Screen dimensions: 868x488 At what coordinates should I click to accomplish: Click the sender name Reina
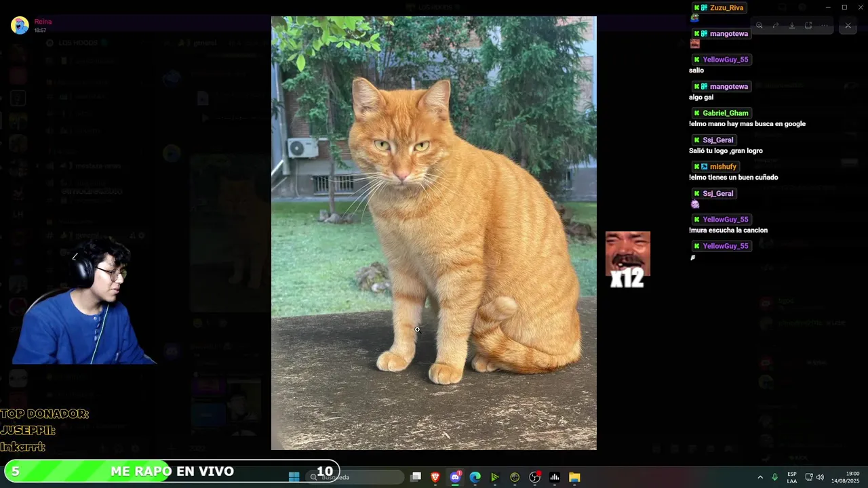(43, 22)
